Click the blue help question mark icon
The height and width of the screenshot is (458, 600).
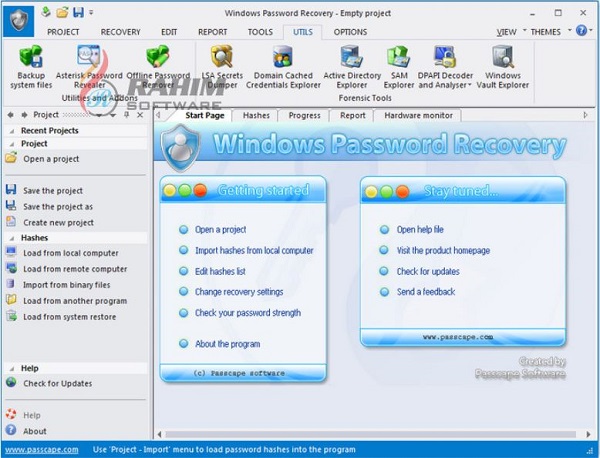(x=581, y=31)
